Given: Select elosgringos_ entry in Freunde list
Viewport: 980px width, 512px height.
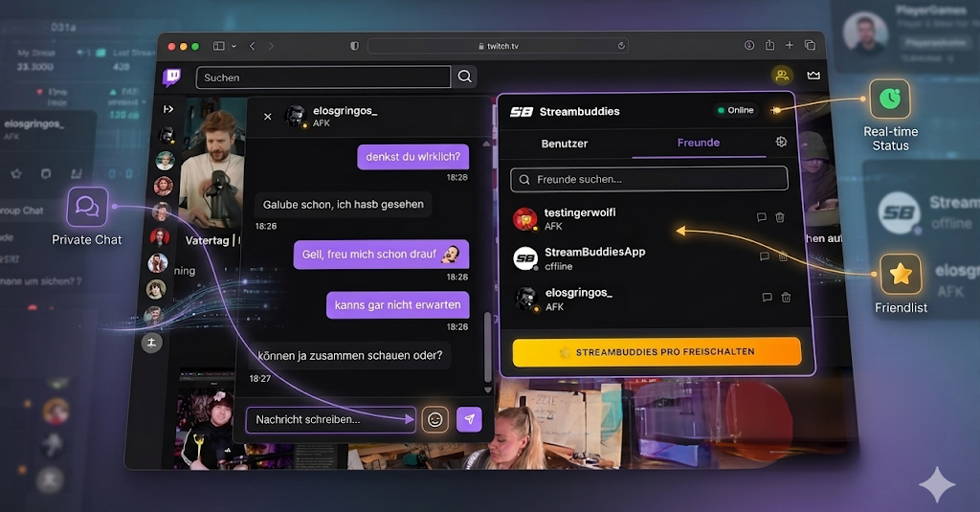Looking at the screenshot, I should (654, 299).
